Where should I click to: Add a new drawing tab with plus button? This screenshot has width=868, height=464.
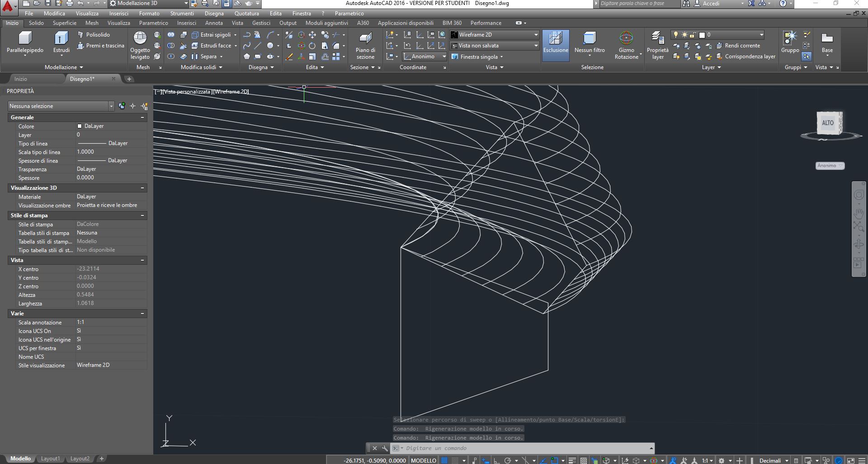click(x=129, y=79)
